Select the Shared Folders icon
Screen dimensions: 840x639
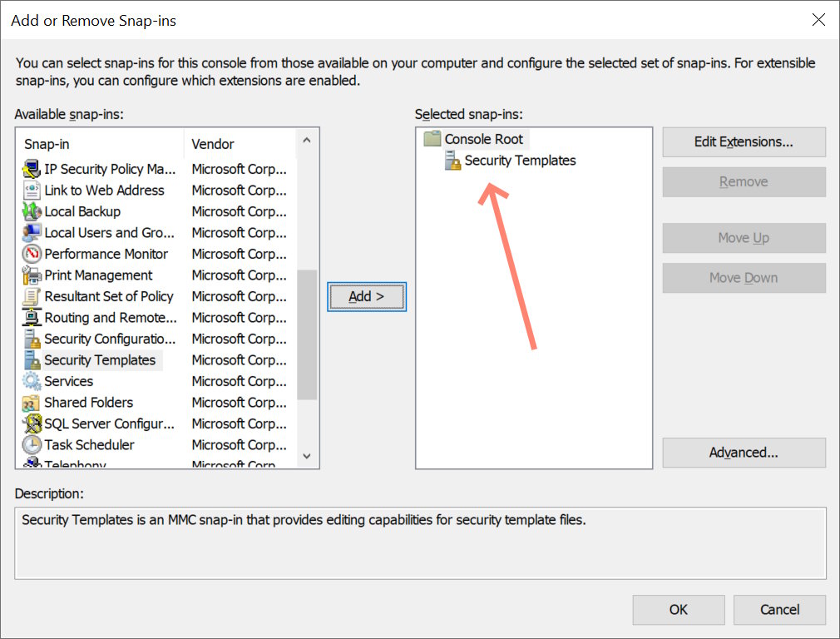pyautogui.click(x=32, y=403)
